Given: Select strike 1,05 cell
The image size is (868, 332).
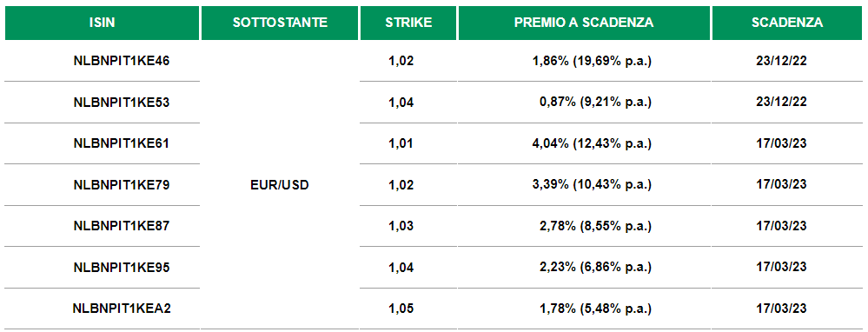Looking at the screenshot, I should (401, 309).
